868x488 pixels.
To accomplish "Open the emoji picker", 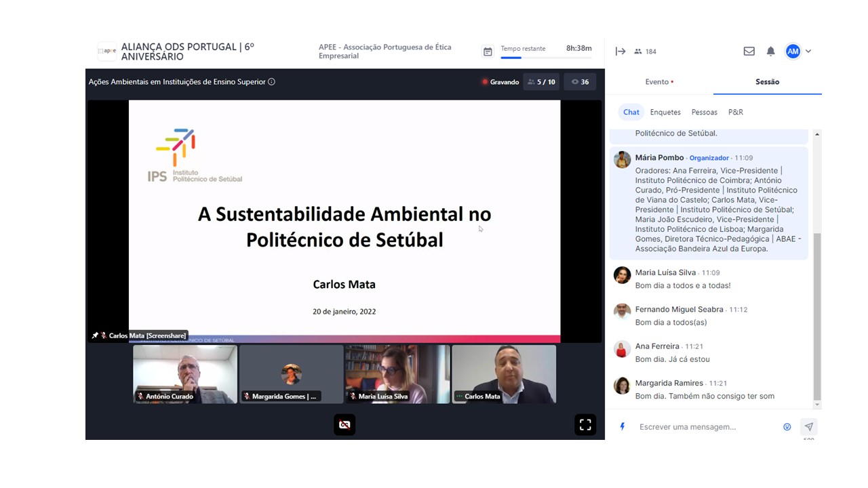I will tap(787, 427).
